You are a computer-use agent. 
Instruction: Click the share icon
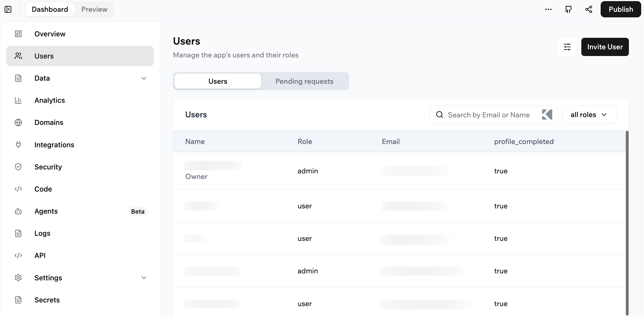(589, 9)
